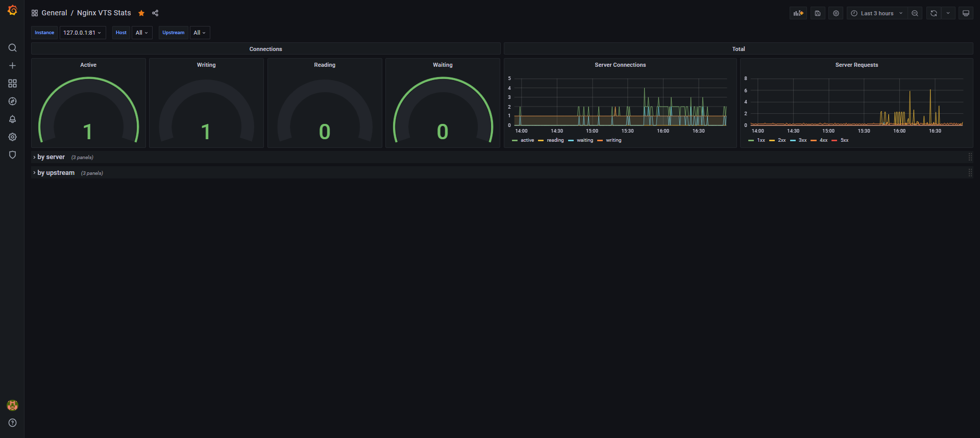Open the Server Admin shield icon

12,155
